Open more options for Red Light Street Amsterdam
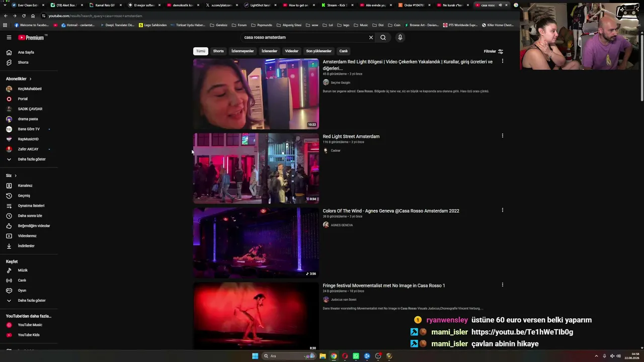The height and width of the screenshot is (362, 644). [502, 136]
